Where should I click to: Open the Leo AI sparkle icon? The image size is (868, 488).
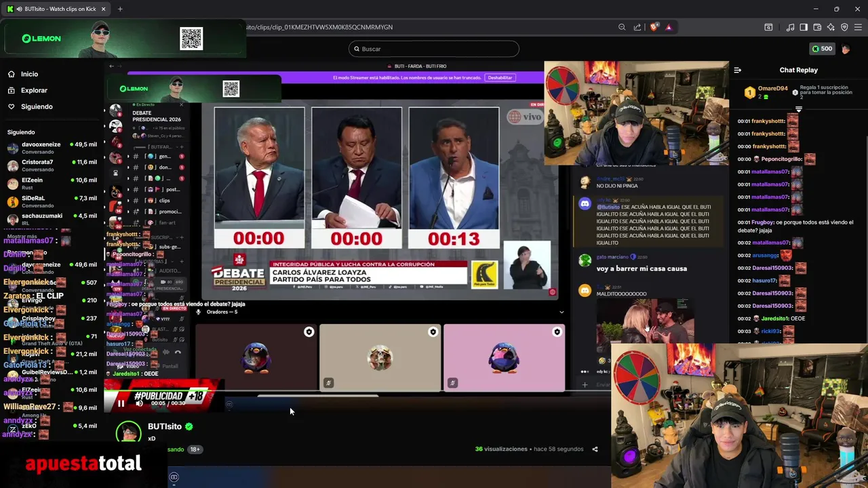point(831,27)
